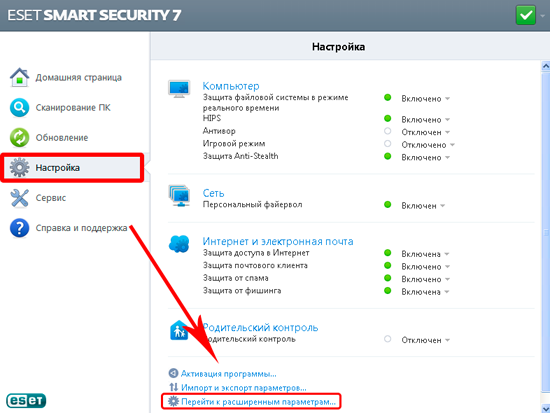Open the house icon for Домашняя страница
Viewport: 550px width, 413px height.
coord(20,77)
